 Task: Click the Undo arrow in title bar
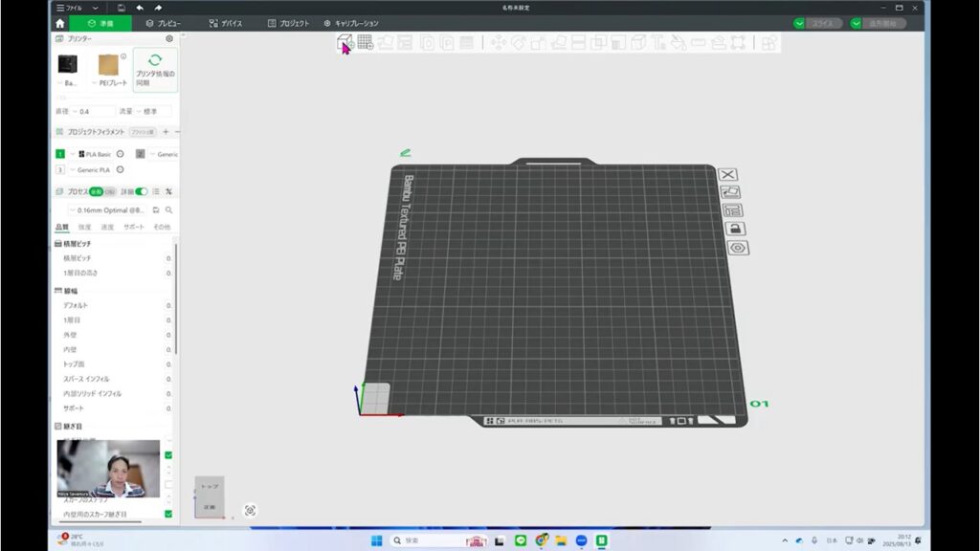(140, 8)
